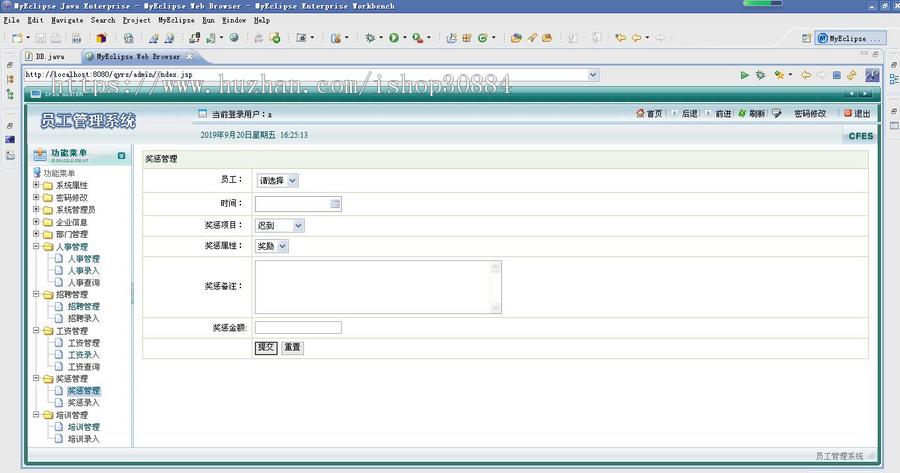
Task: Click the 奖惩备注 textarea scrollbar down arrow
Action: click(496, 308)
